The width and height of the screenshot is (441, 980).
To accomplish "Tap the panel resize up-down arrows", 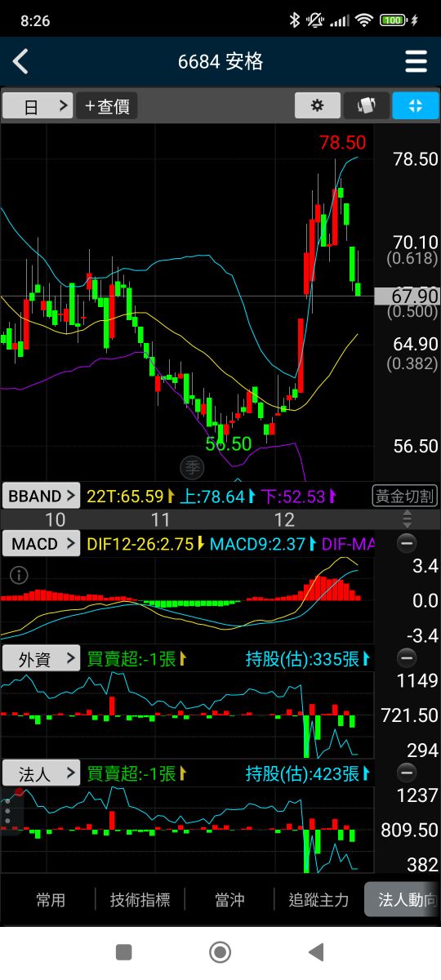I will pyautogui.click(x=407, y=519).
